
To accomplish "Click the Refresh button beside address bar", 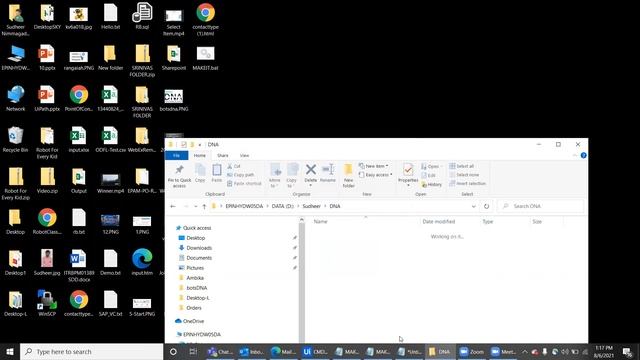I will 486,206.
